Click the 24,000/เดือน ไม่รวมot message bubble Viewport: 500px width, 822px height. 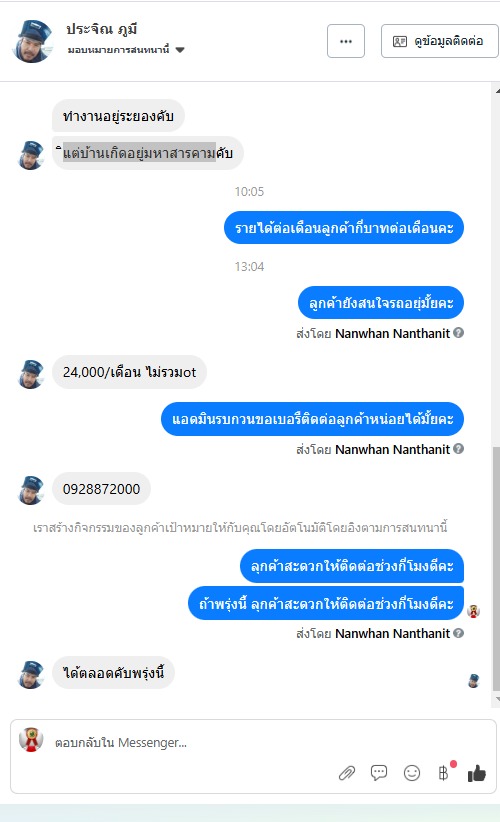pyautogui.click(x=129, y=372)
